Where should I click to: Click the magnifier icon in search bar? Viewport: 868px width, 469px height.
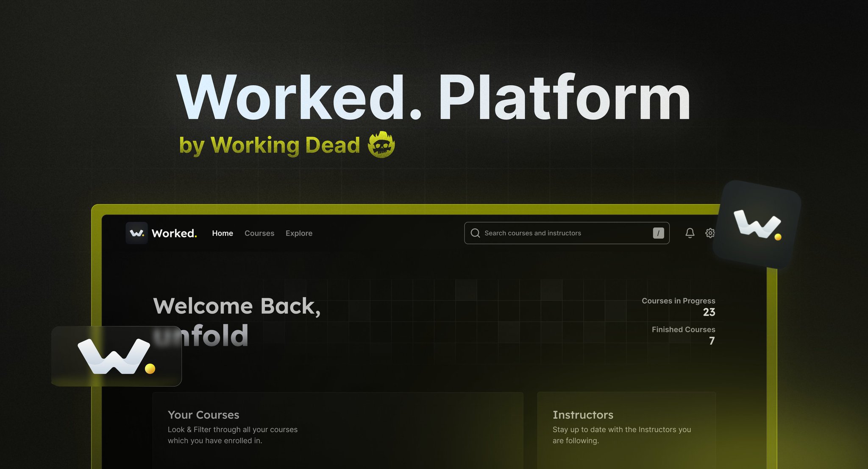pyautogui.click(x=475, y=233)
